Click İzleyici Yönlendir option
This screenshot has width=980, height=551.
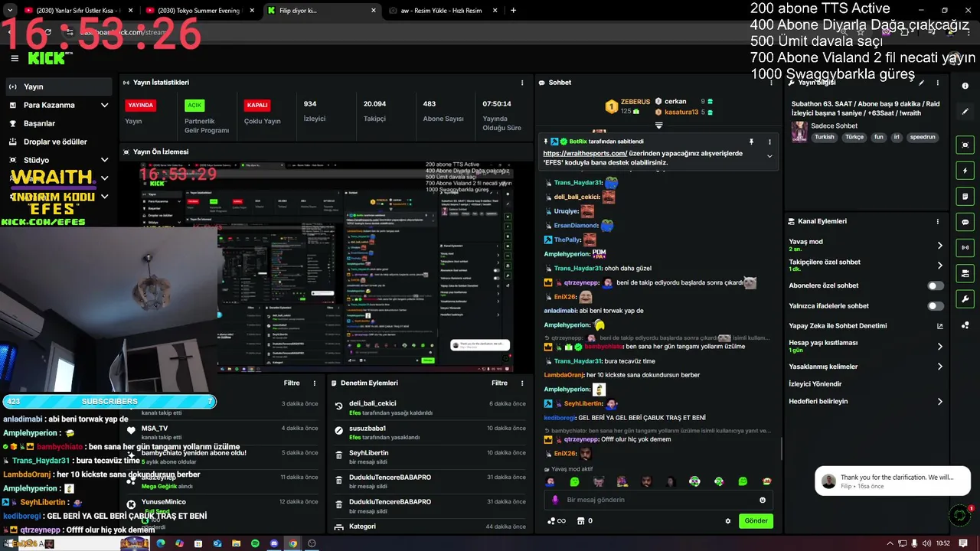[x=815, y=384]
